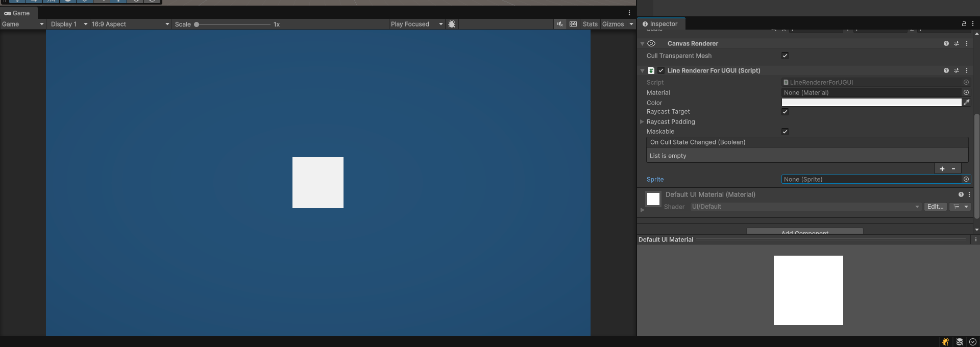Open Default UI Material help

tap(961, 194)
